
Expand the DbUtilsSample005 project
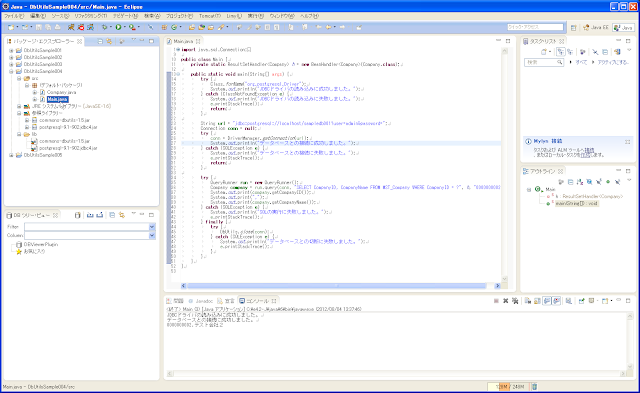pyautogui.click(x=11, y=155)
